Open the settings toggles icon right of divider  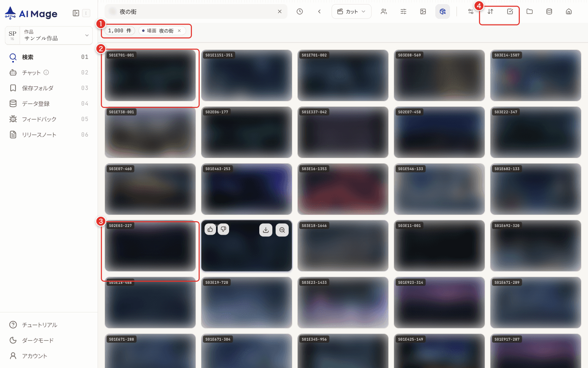[471, 11]
